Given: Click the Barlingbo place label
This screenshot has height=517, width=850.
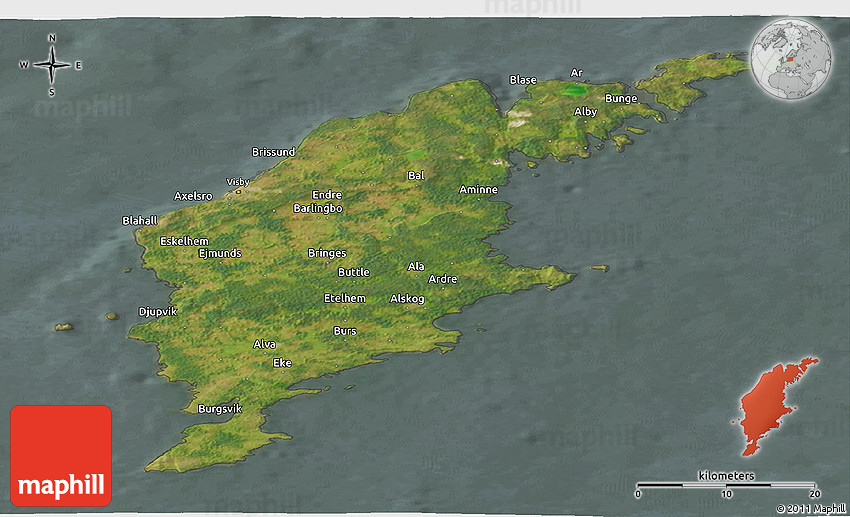Looking at the screenshot, I should click(318, 208).
